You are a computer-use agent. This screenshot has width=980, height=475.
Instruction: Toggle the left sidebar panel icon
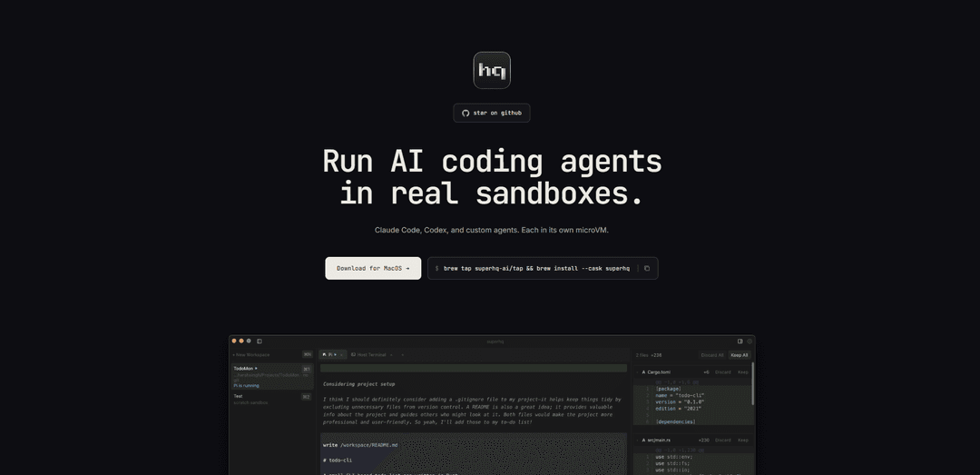pos(260,341)
